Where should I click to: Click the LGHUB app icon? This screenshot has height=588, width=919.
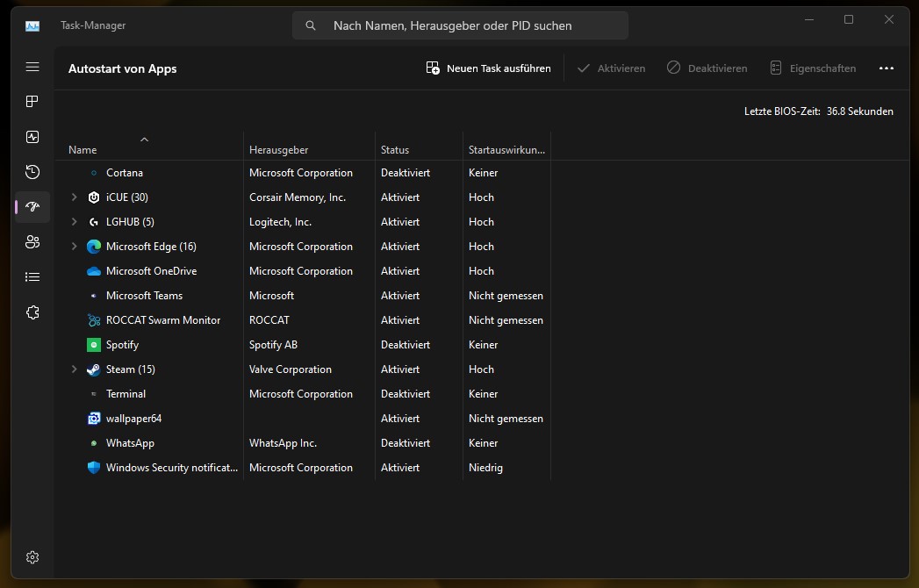pos(94,222)
